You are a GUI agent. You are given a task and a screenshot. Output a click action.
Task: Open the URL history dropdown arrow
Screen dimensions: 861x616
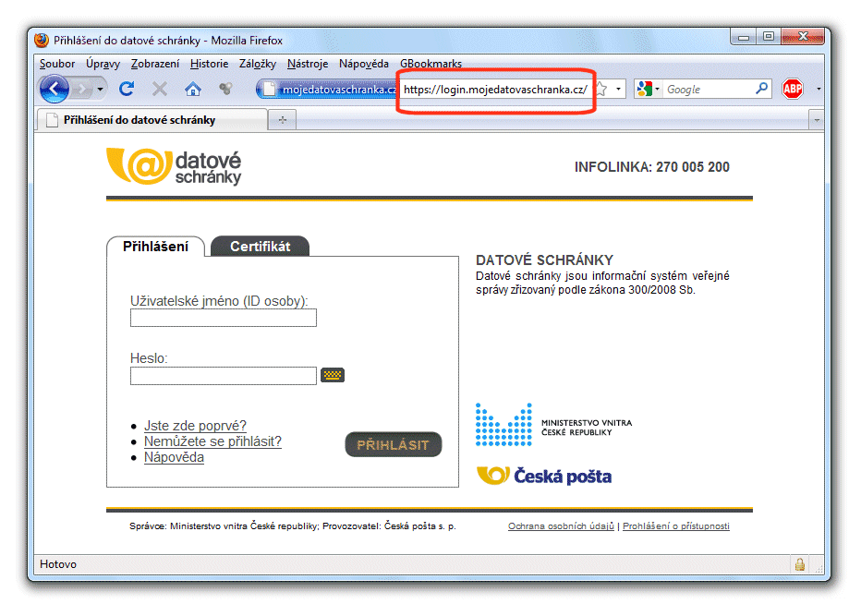click(x=619, y=89)
